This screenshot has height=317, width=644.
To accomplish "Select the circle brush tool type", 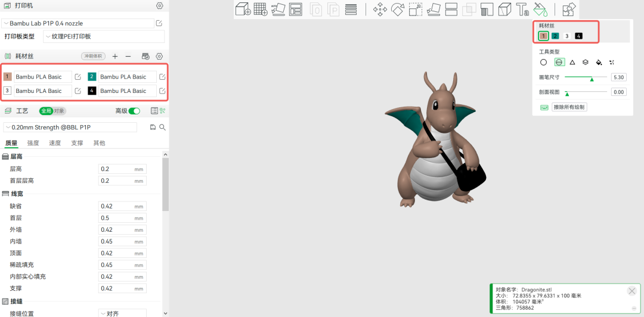I will 543,63.
